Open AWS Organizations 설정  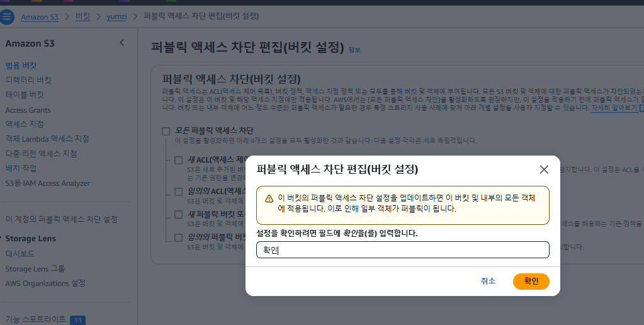click(45, 283)
